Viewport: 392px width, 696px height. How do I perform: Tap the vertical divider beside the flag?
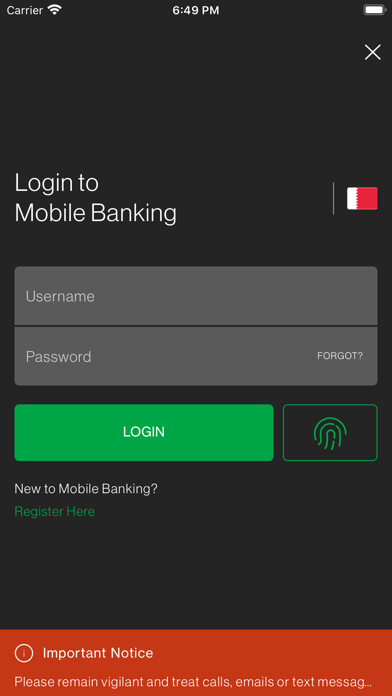pos(333,198)
